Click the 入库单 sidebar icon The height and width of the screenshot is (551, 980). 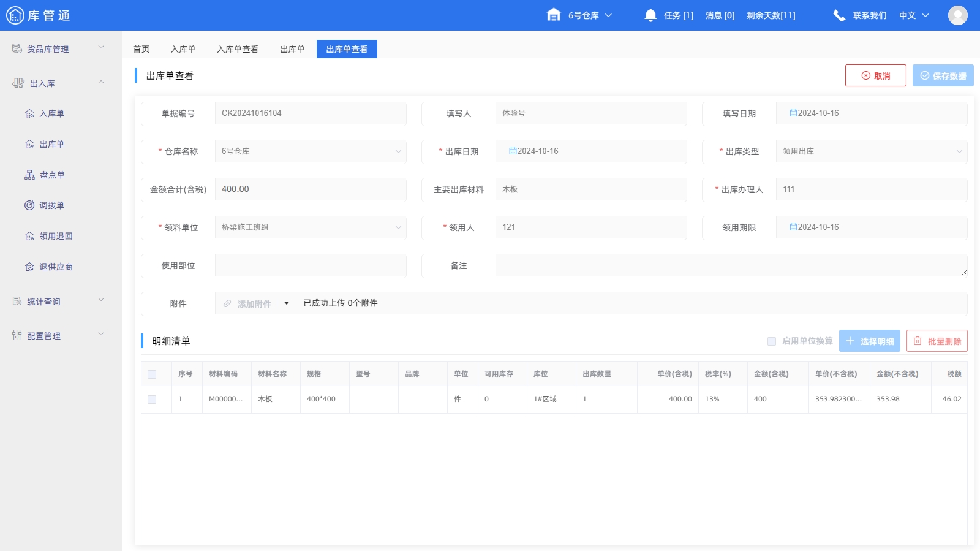(29, 113)
